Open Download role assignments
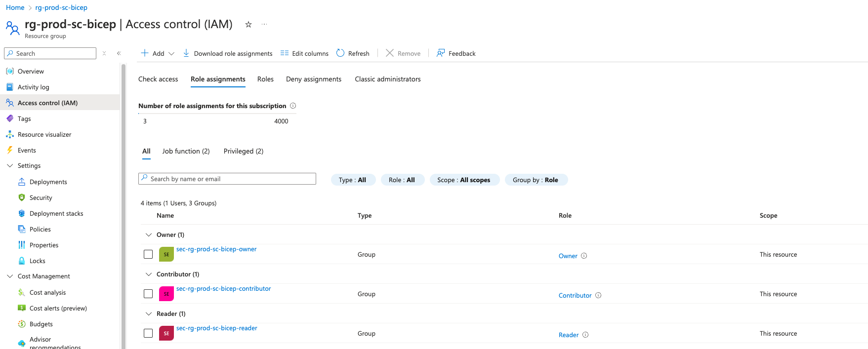This screenshot has width=868, height=349. (228, 53)
